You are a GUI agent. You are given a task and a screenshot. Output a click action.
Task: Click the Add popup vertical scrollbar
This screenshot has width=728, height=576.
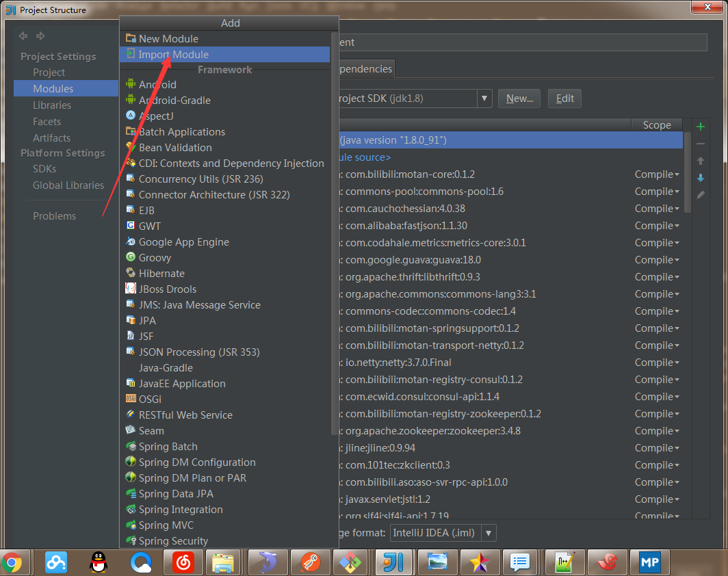[x=335, y=233]
